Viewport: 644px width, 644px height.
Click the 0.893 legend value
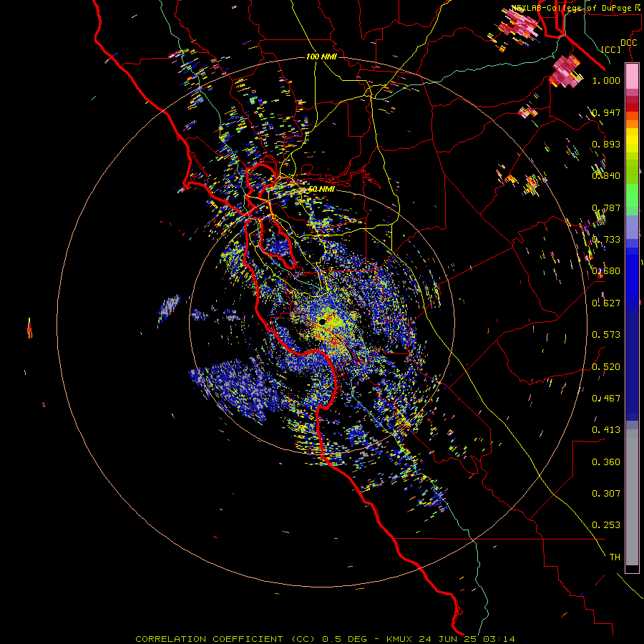pos(606,144)
